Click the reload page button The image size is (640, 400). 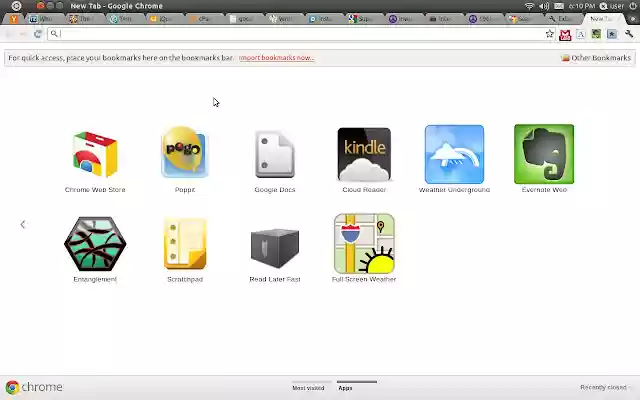(x=38, y=34)
